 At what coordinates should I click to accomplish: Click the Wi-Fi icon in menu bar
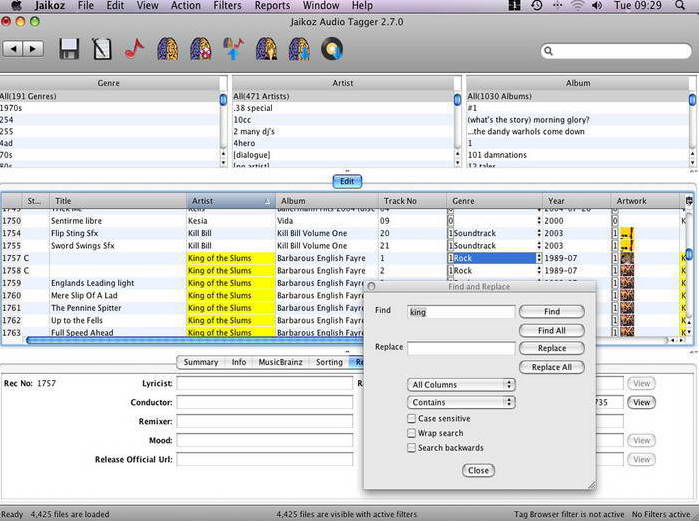coord(577,5)
